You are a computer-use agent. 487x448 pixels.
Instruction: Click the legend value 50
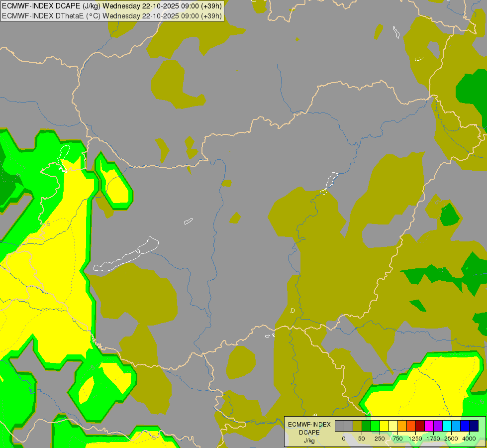click(x=362, y=439)
